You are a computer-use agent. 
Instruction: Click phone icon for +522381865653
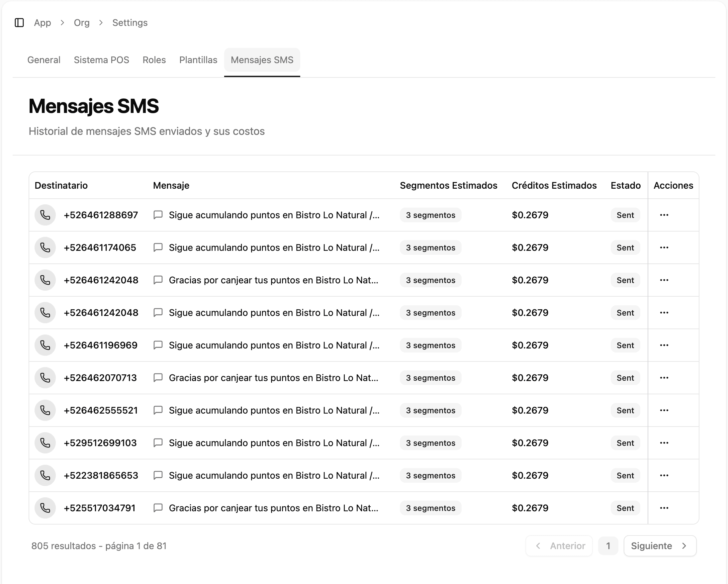pos(45,475)
